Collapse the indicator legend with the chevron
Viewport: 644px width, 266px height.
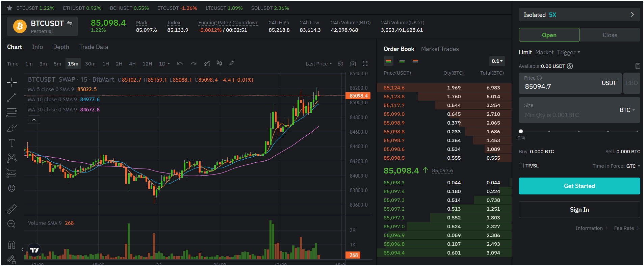pos(34,120)
